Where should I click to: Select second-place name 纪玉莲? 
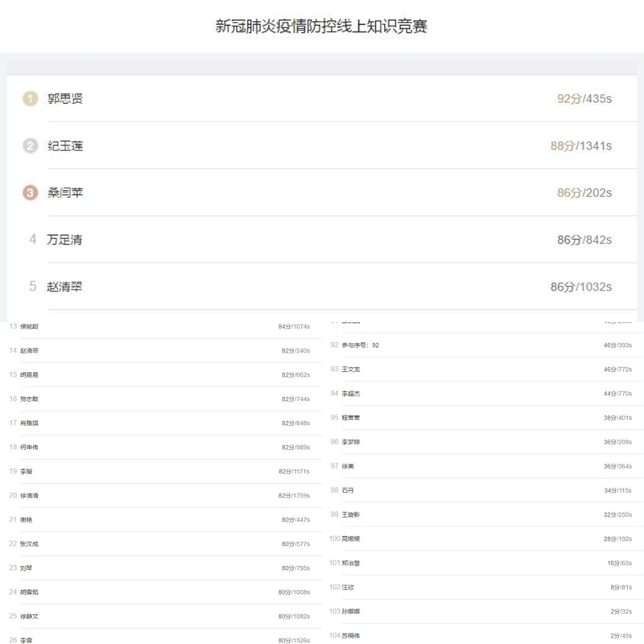pyautogui.click(x=65, y=146)
